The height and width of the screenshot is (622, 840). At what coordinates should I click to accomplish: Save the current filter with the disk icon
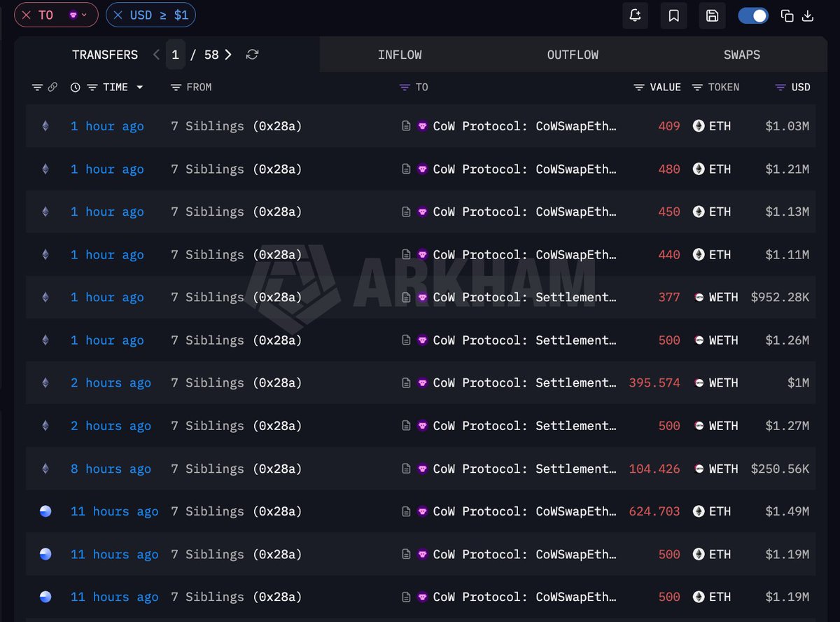[x=713, y=15]
